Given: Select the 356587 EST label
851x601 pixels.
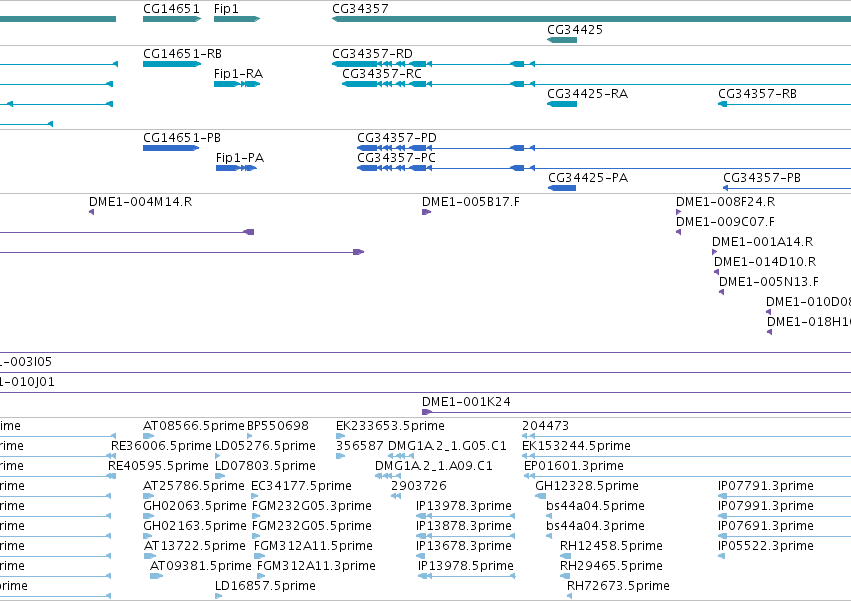Looking at the screenshot, I should (x=360, y=446).
